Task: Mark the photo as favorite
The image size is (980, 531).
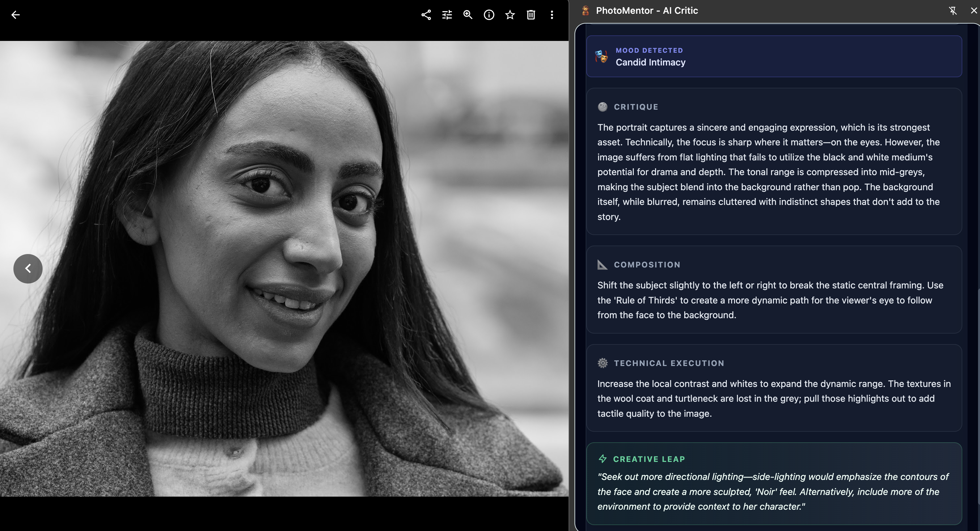Action: 510,15
